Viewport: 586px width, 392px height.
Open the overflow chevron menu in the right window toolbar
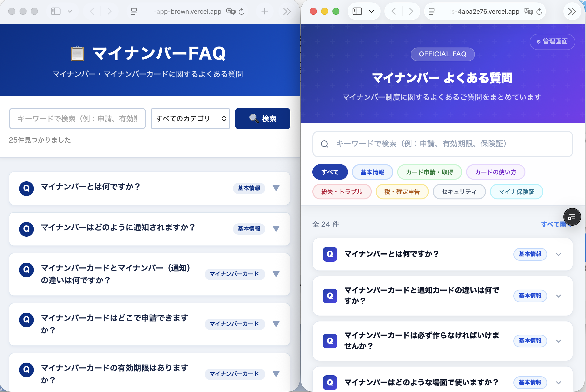click(572, 11)
